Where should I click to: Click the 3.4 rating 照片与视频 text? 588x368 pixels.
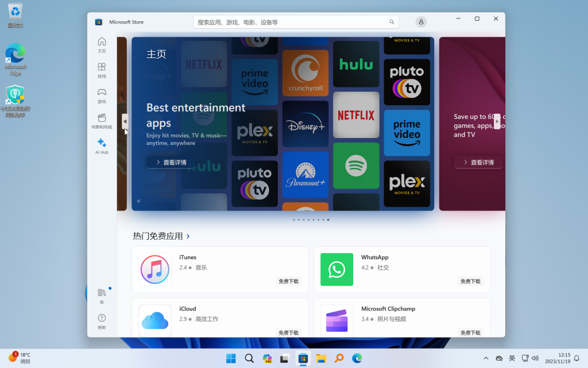[x=384, y=319]
